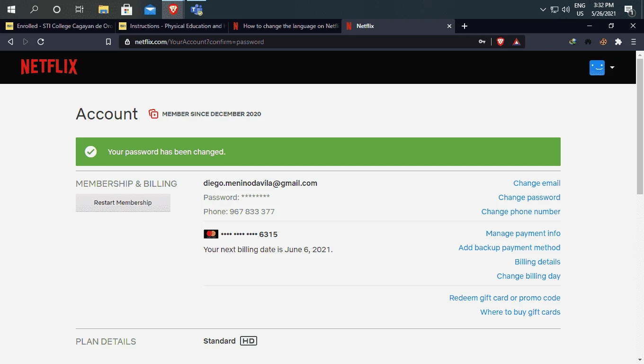Open the Billing details link
The width and height of the screenshot is (644, 364).
pos(537,262)
